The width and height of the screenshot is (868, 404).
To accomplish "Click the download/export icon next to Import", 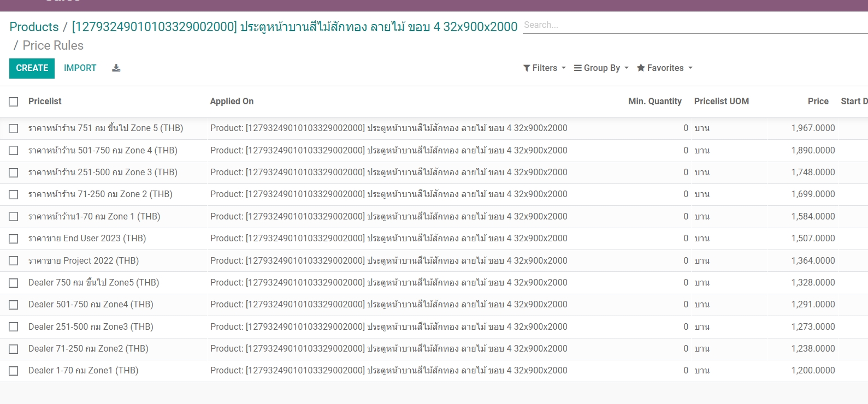I will click(116, 68).
